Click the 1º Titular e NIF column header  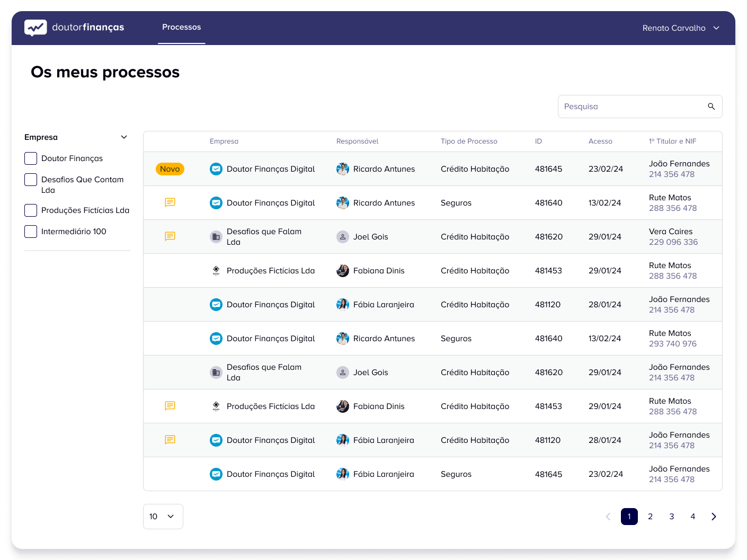coord(672,141)
